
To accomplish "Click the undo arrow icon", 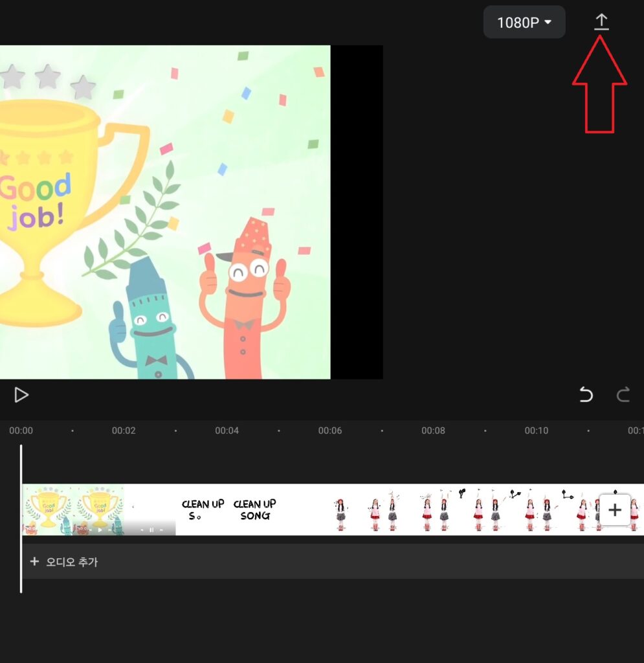I will (x=586, y=394).
